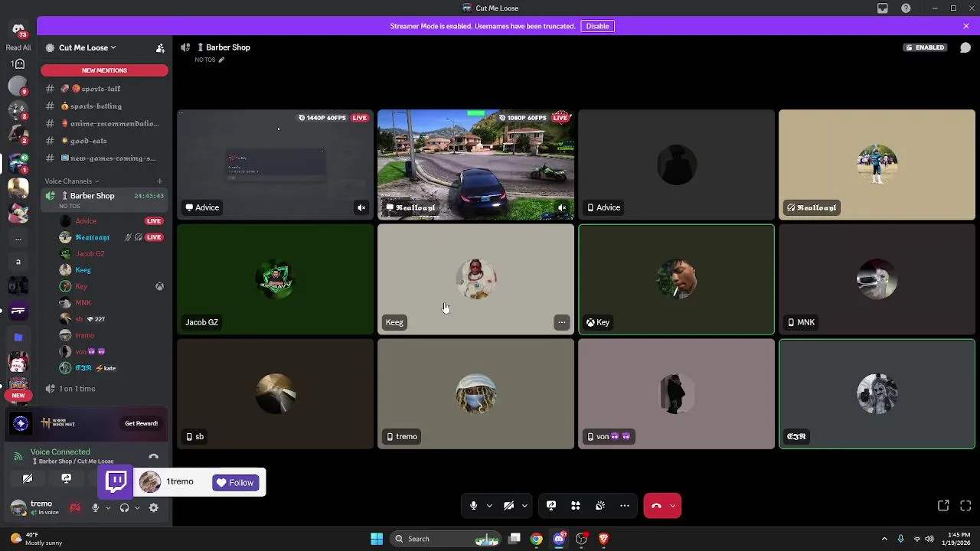Deafen with headphones icon in user panel
The image size is (980, 551).
[x=124, y=507]
